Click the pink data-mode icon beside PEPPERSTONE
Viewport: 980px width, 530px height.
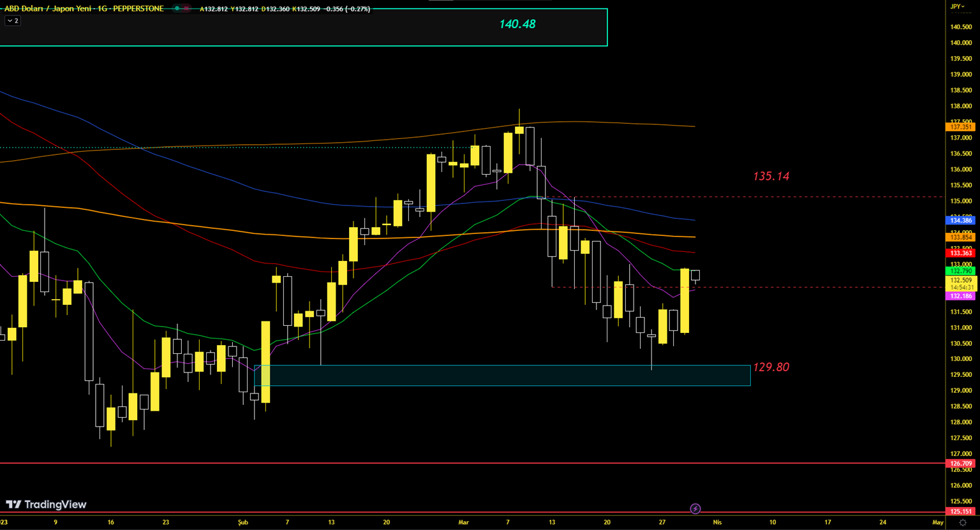tap(186, 9)
